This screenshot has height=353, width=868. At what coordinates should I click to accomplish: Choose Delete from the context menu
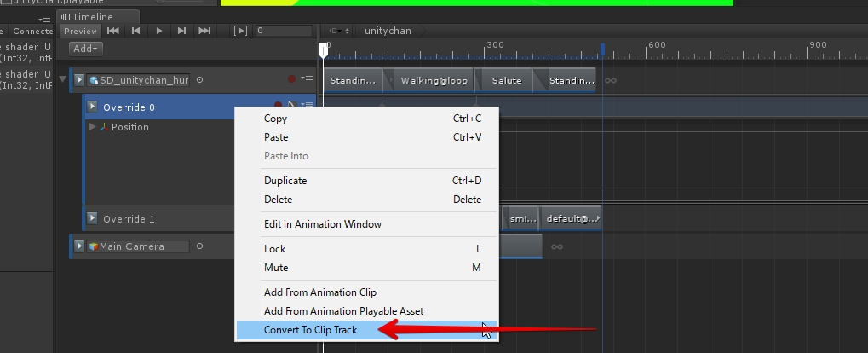[x=366, y=200]
